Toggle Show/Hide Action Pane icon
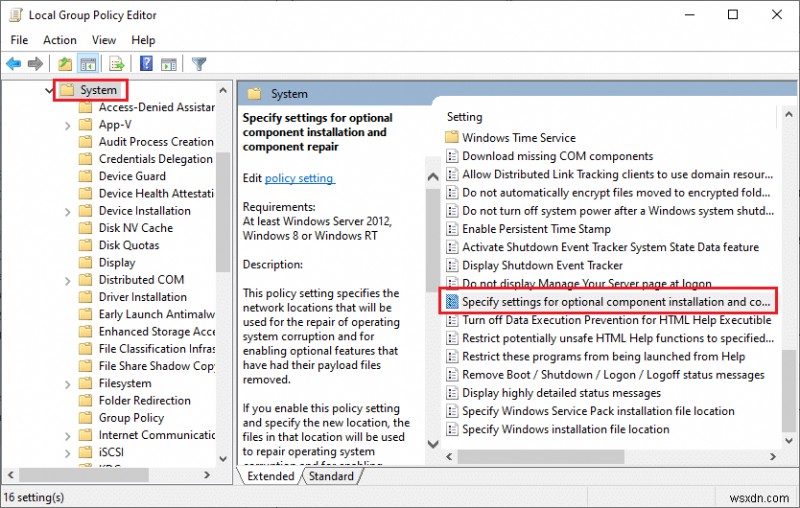Image resolution: width=800 pixels, height=508 pixels. point(169,64)
